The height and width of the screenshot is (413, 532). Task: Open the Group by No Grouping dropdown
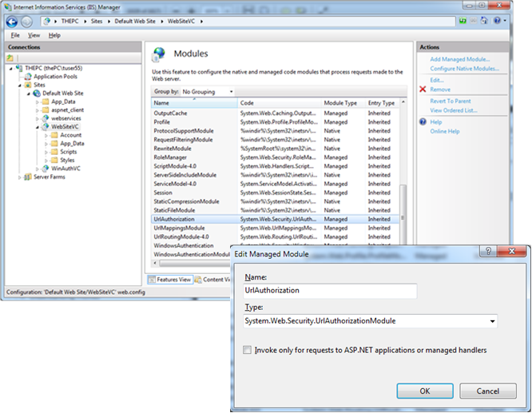tap(208, 92)
